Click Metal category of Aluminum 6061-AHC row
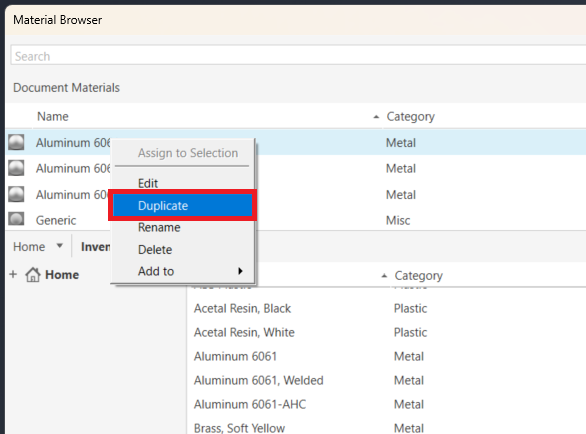586x434 pixels. 409,404
